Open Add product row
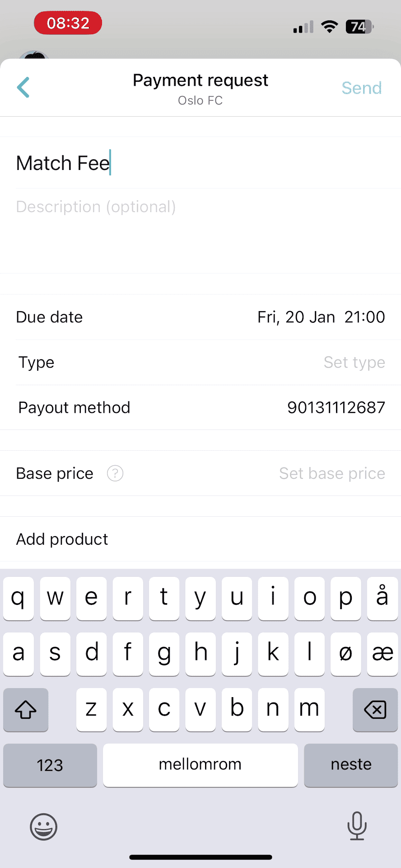 [62, 539]
